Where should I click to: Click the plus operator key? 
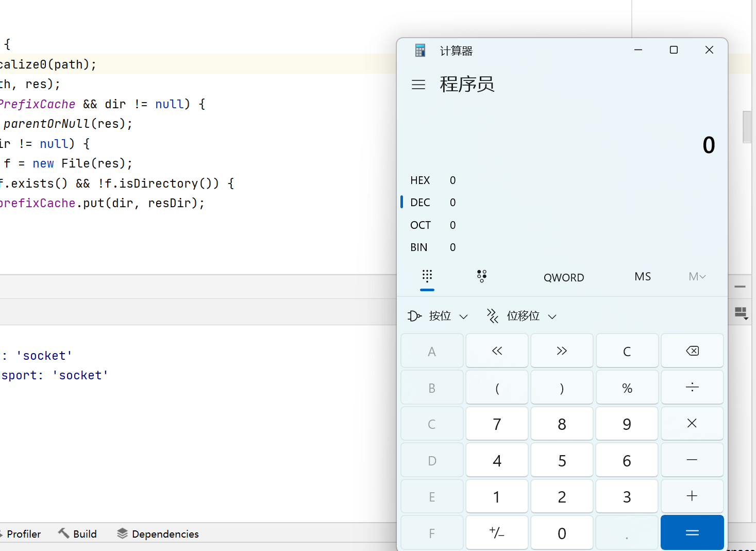692,496
